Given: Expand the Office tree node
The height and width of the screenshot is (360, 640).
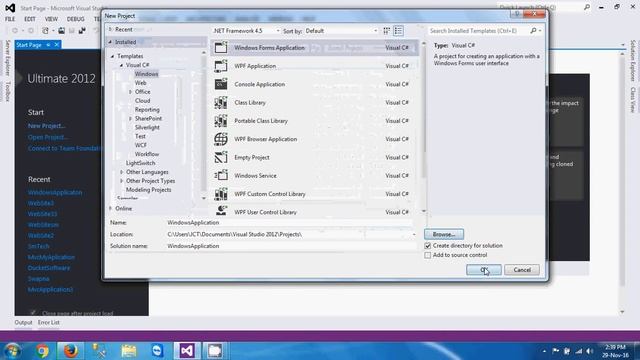Looking at the screenshot, I should click(x=130, y=92).
